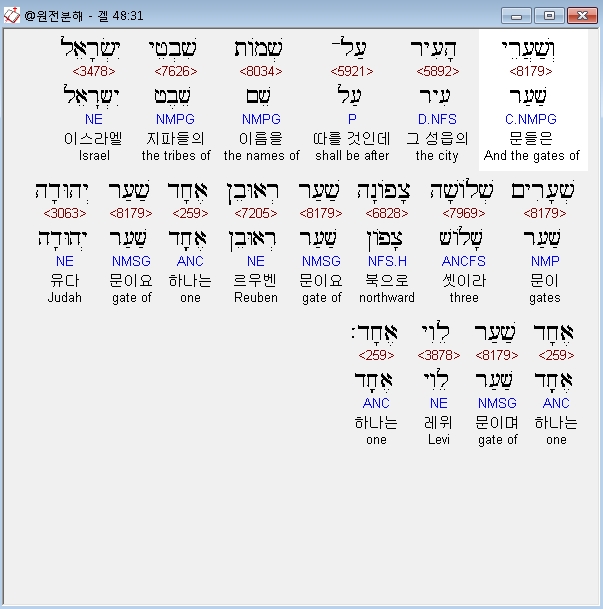Image resolution: width=603 pixels, height=609 pixels.
Task: Click Korean gloss 이스라엘
Action: [93, 139]
